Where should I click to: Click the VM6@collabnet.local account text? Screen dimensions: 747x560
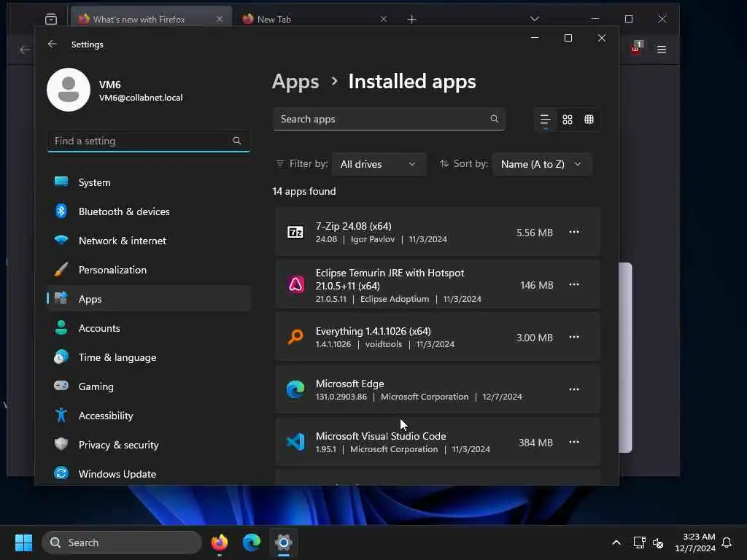[x=141, y=98]
